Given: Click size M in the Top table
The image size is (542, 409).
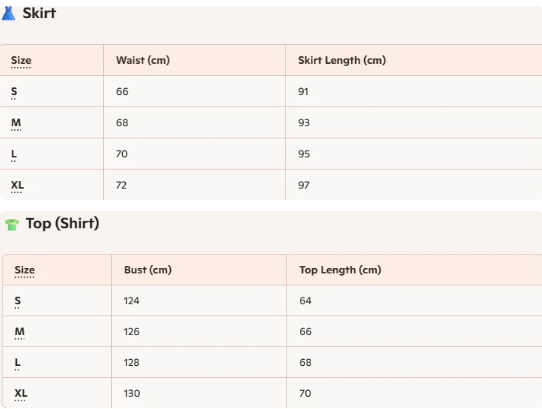Looking at the screenshot, I should coord(19,331).
